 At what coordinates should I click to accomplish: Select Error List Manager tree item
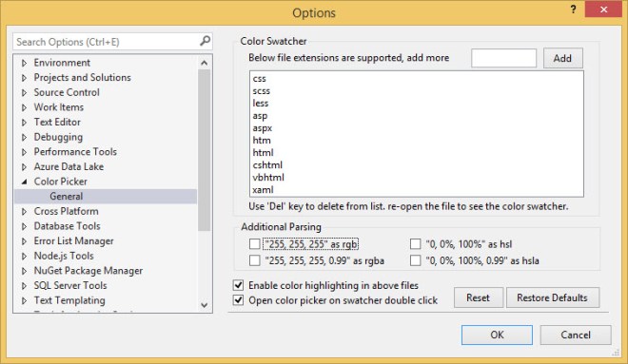pyautogui.click(x=73, y=240)
